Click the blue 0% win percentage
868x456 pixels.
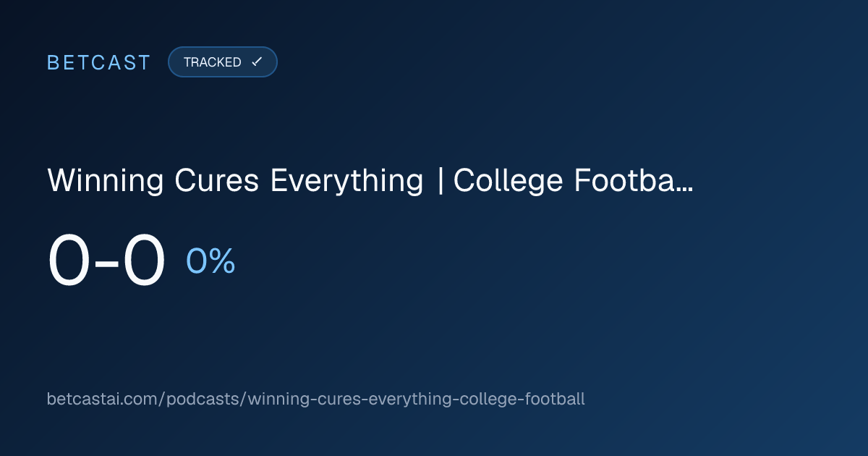[x=210, y=261]
